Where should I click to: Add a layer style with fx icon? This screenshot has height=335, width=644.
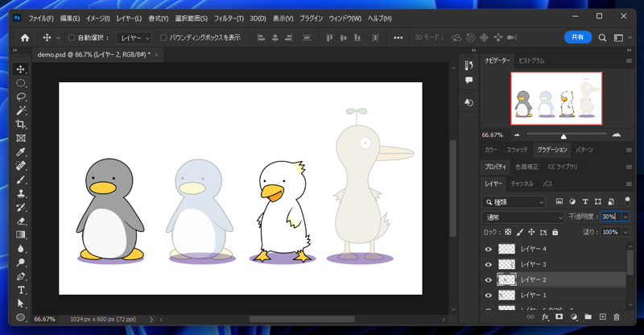[x=545, y=317]
